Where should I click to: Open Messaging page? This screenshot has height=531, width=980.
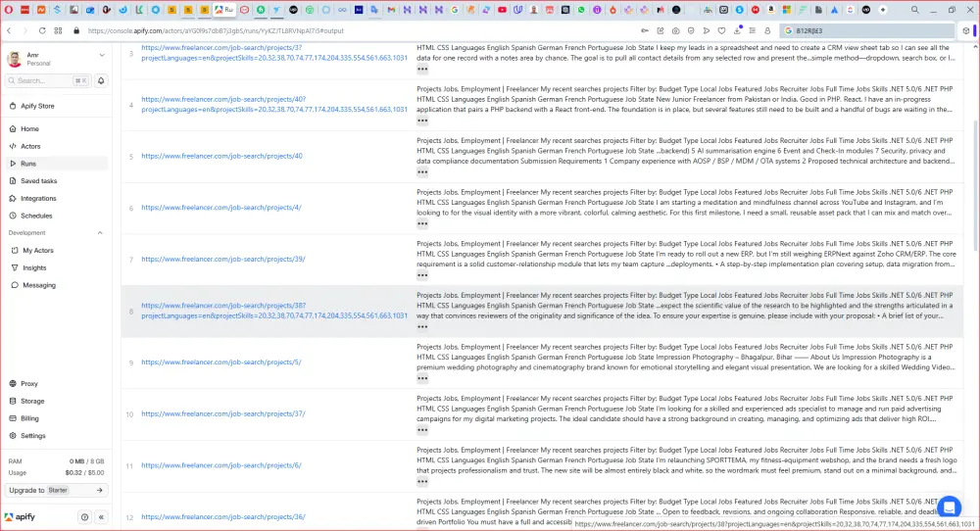pyautogui.click(x=39, y=285)
